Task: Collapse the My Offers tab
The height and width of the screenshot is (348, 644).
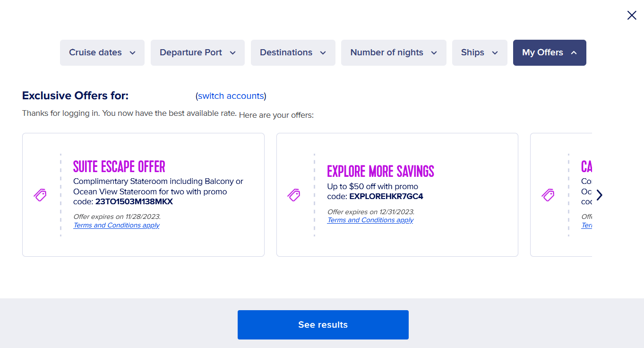Action: [x=550, y=52]
